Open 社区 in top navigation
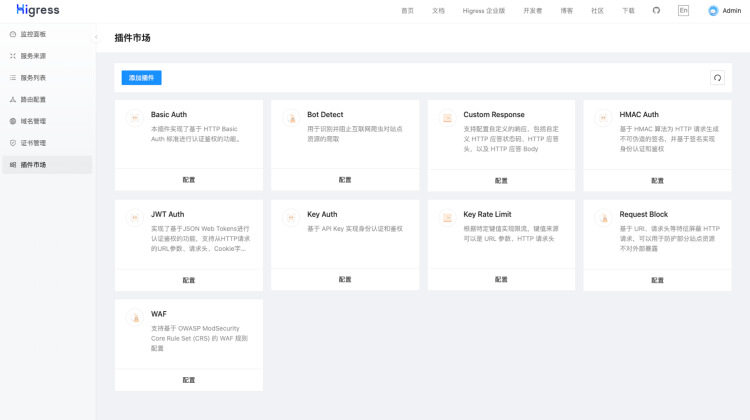 pyautogui.click(x=597, y=11)
